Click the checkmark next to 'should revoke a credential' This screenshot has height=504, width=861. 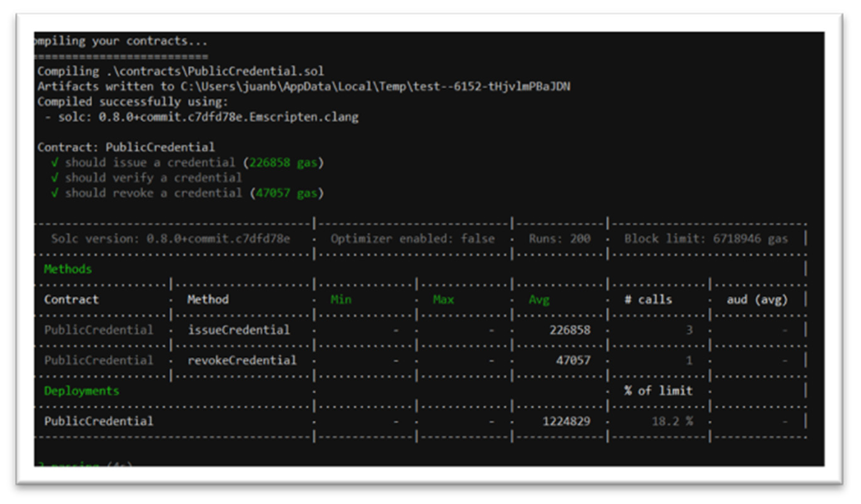tap(54, 193)
